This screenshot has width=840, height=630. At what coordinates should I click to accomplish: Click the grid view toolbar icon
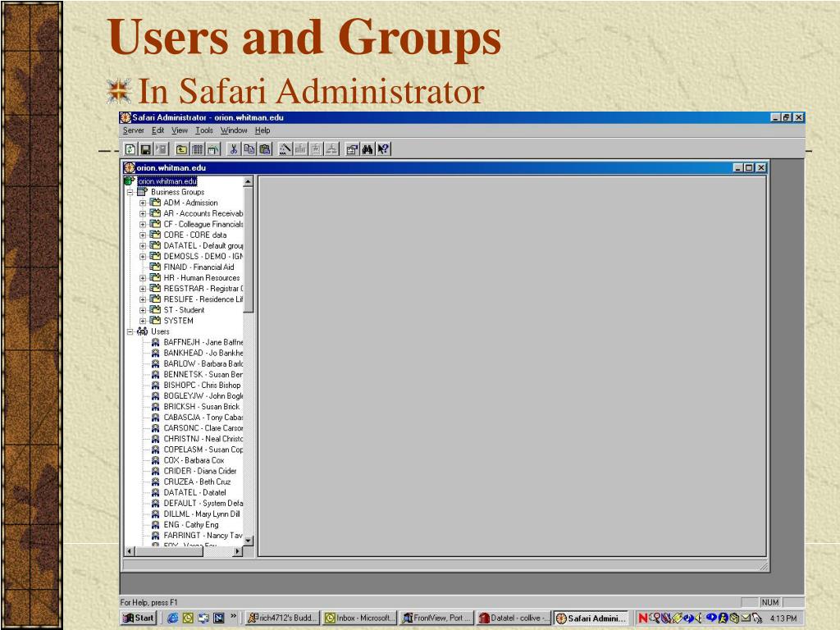click(x=198, y=149)
